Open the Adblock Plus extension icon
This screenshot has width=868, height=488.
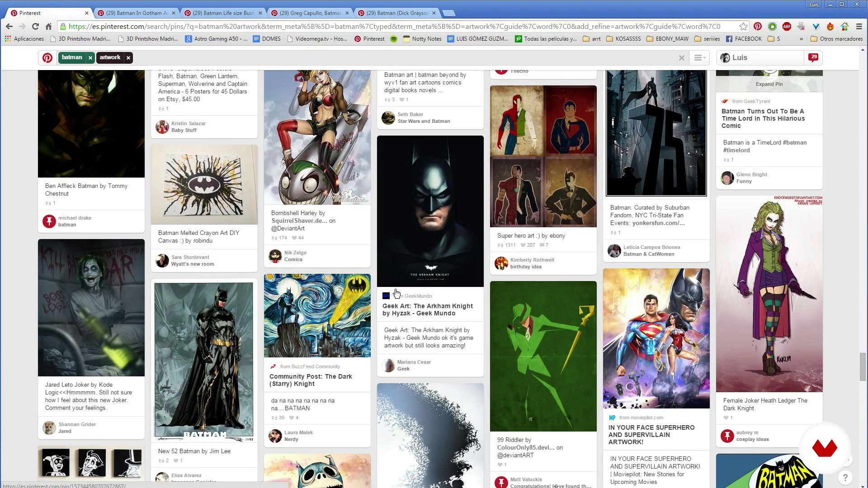(x=787, y=27)
